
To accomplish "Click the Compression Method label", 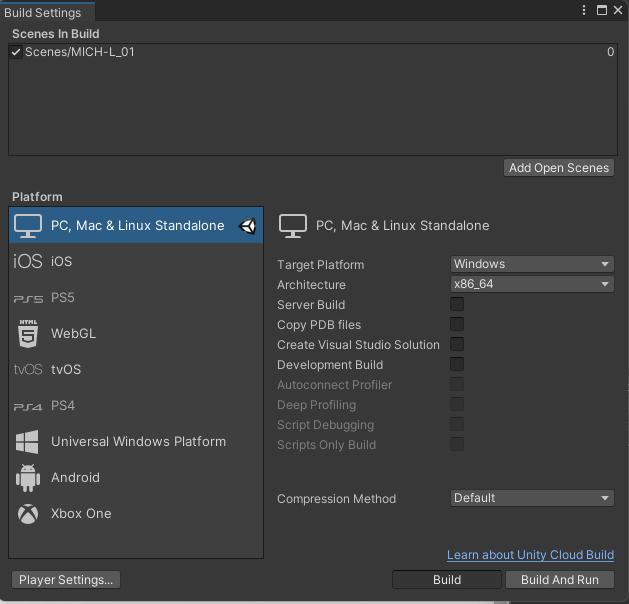I will (x=337, y=499).
